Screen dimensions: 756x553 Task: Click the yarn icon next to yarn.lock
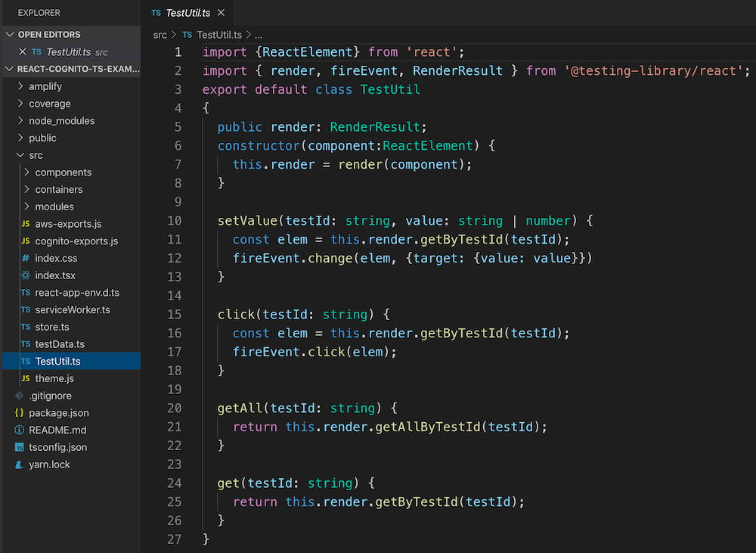pyautogui.click(x=20, y=464)
